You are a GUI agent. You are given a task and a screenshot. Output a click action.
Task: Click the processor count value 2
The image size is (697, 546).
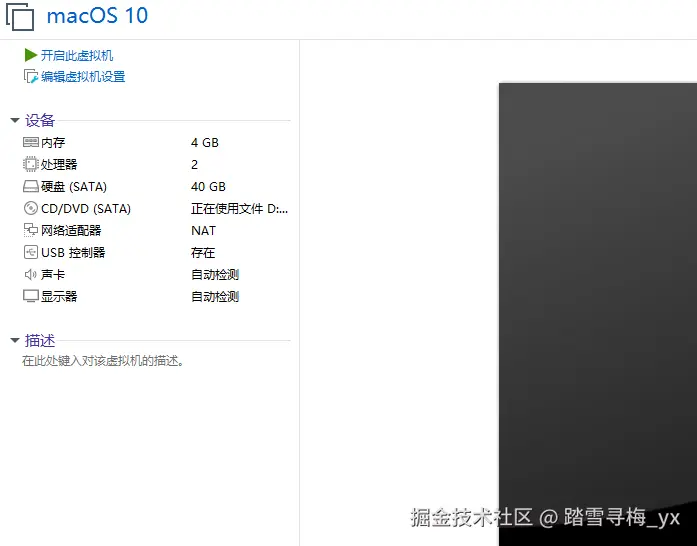click(194, 165)
